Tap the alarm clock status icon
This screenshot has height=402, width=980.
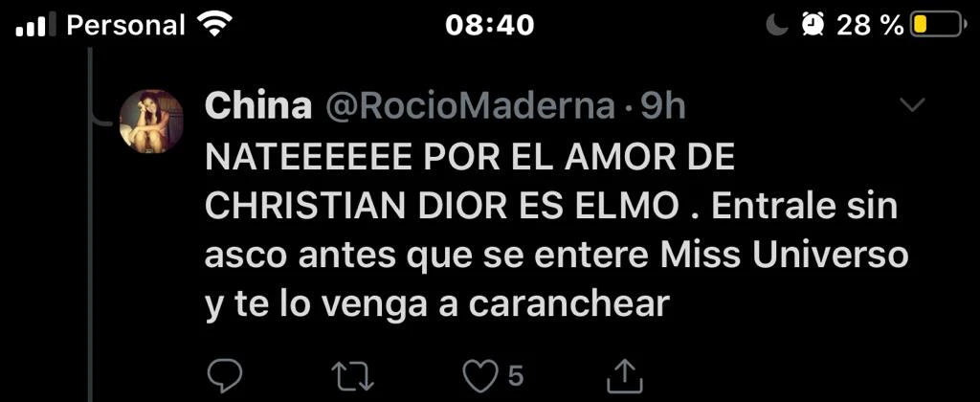(x=813, y=25)
